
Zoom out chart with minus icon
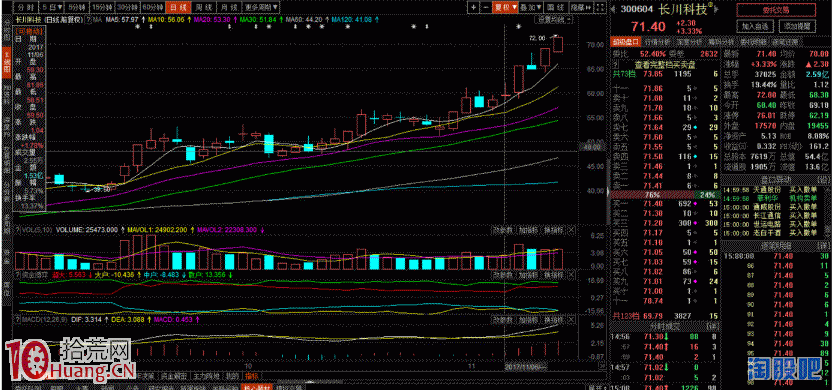[x=486, y=7]
